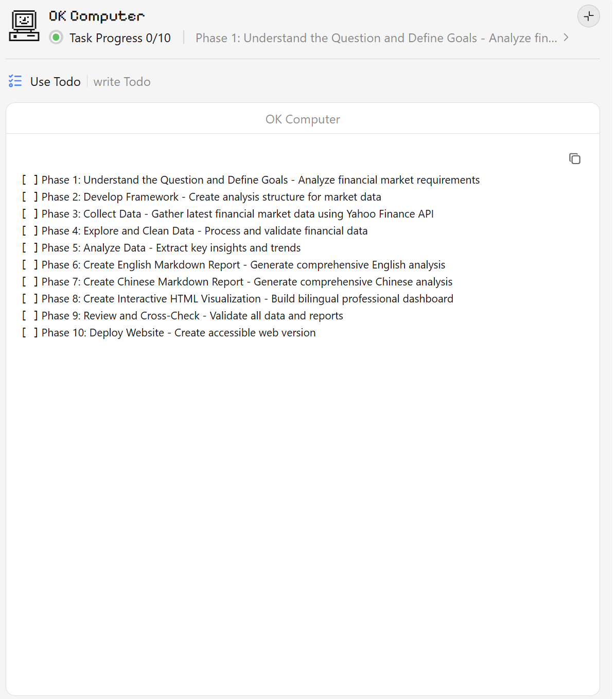Click Phase 6 Create English Markdown Report line
Screen dimensions: 616x699
243,265
